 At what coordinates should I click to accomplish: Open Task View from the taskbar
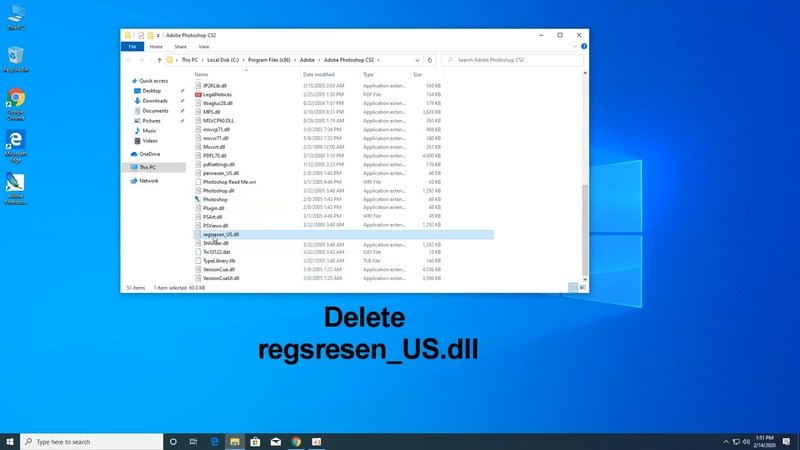tap(193, 441)
